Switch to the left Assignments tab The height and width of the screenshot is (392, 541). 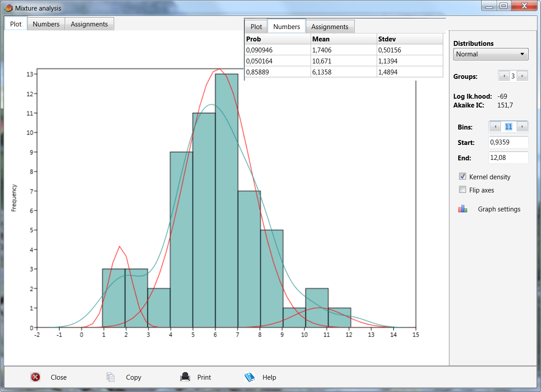point(89,24)
